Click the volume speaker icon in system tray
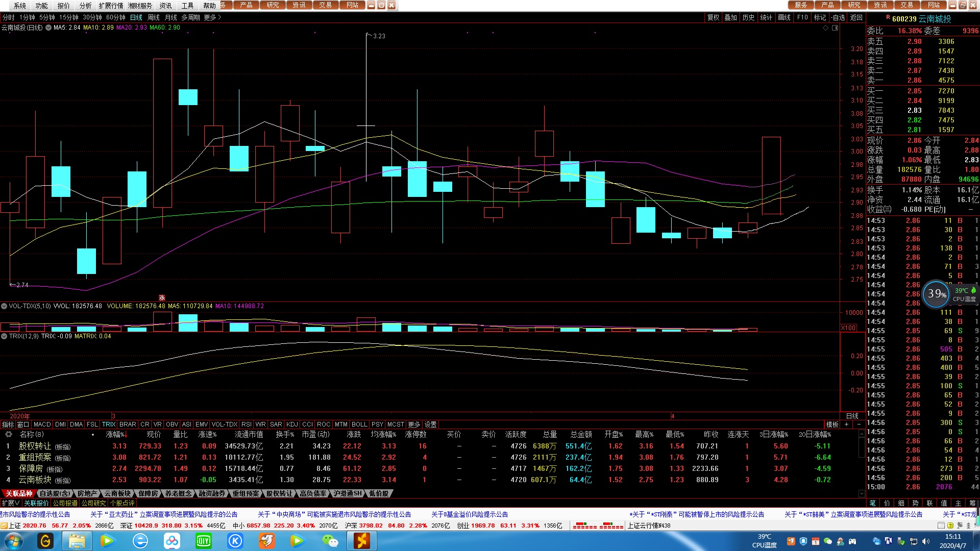The height and width of the screenshot is (551, 980). 925,541
